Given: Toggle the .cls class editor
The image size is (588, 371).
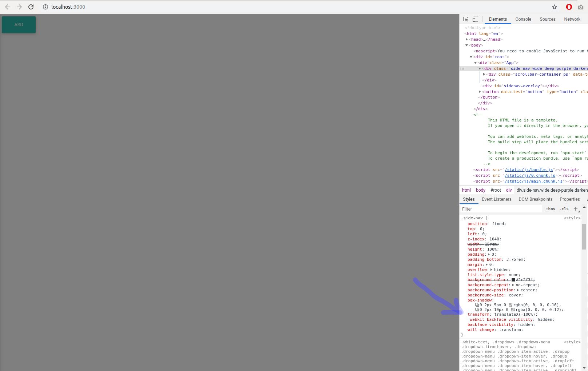Looking at the screenshot, I should pyautogui.click(x=564, y=209).
